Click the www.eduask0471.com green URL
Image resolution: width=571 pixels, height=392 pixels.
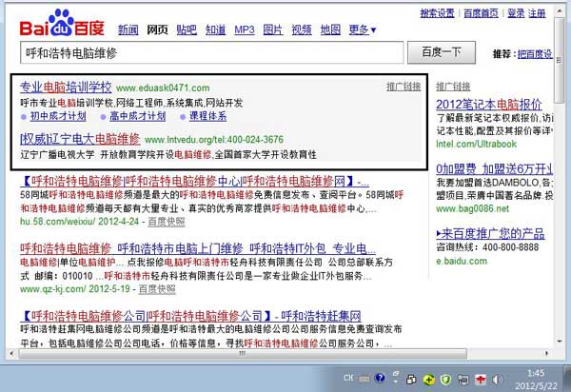pyautogui.click(x=163, y=88)
